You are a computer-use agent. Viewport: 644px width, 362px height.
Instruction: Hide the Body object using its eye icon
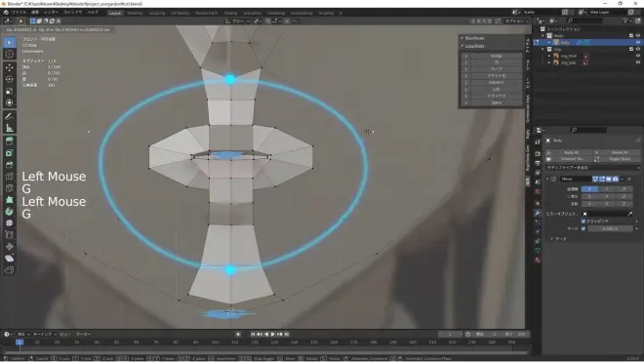coord(638,42)
